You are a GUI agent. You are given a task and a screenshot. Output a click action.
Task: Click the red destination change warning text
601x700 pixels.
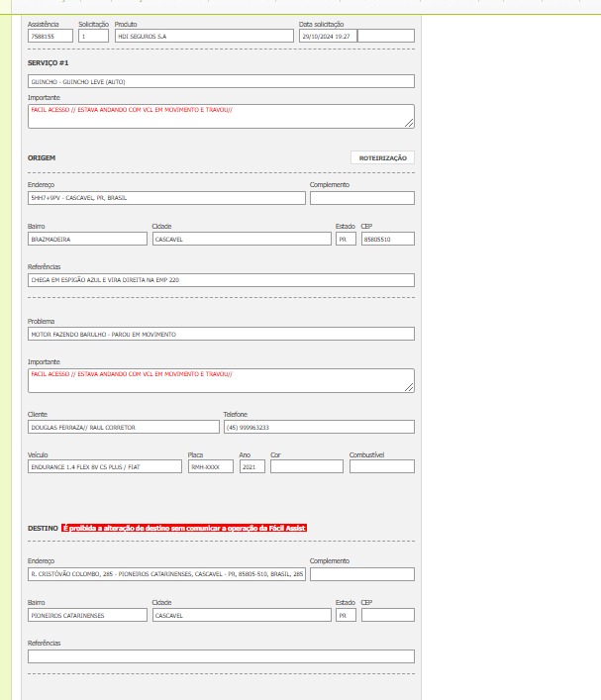[184, 528]
